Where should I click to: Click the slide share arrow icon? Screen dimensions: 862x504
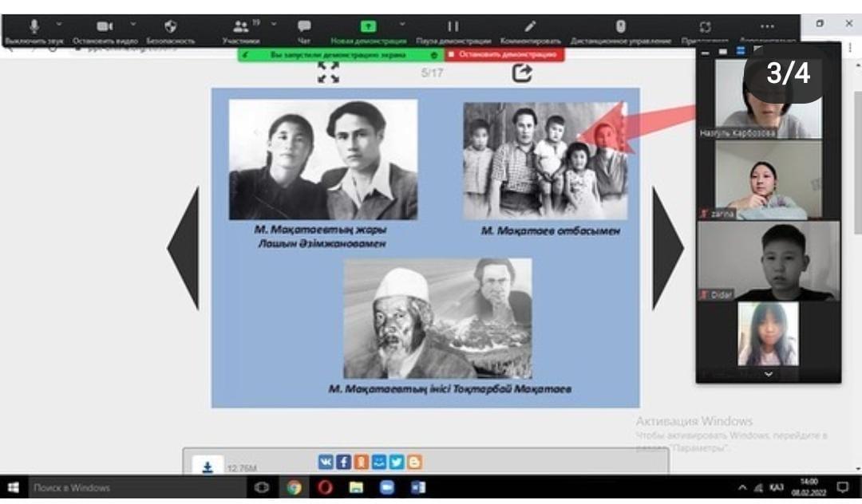pos(522,73)
